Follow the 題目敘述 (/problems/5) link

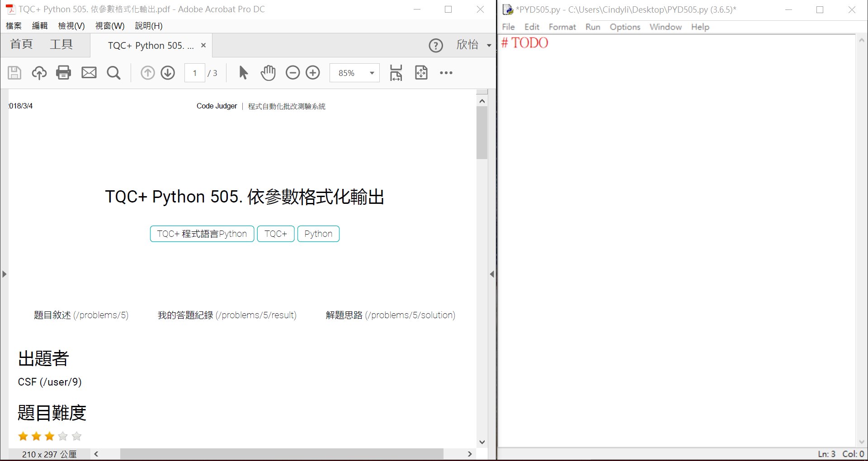[81, 315]
